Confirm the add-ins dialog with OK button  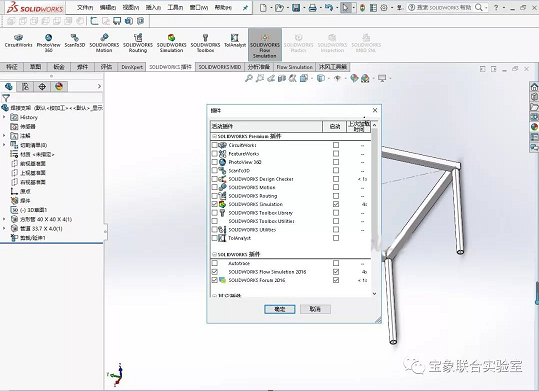(x=279, y=309)
